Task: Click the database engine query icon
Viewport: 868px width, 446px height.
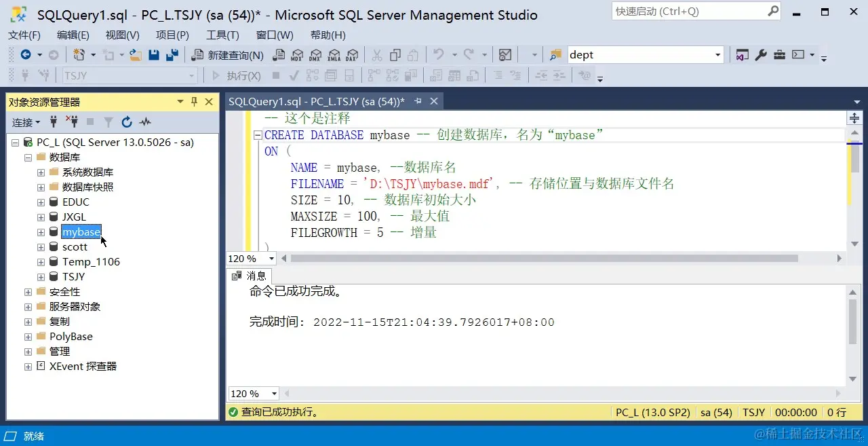Action: pos(279,55)
